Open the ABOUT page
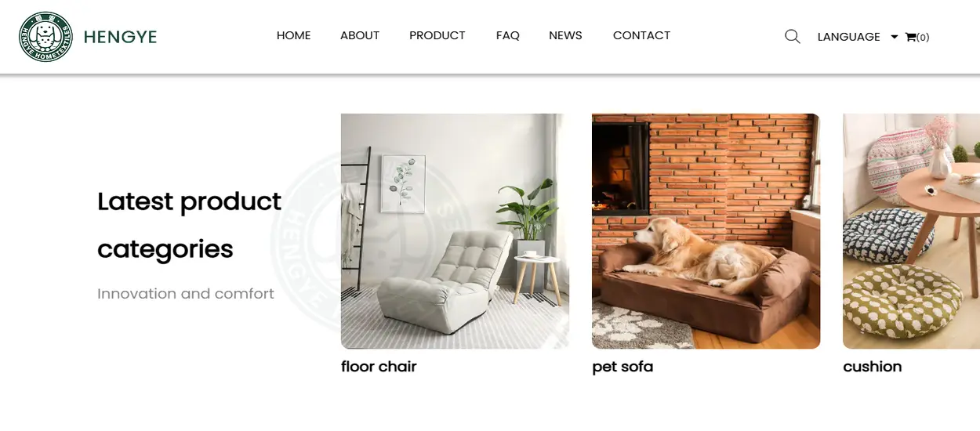This screenshot has height=431, width=980. coord(360,35)
